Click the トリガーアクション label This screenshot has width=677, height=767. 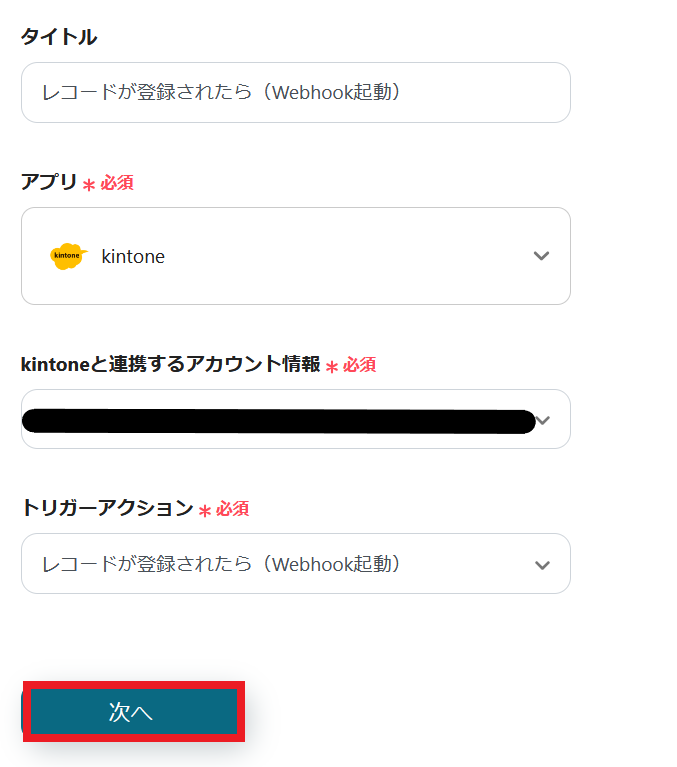[107, 508]
